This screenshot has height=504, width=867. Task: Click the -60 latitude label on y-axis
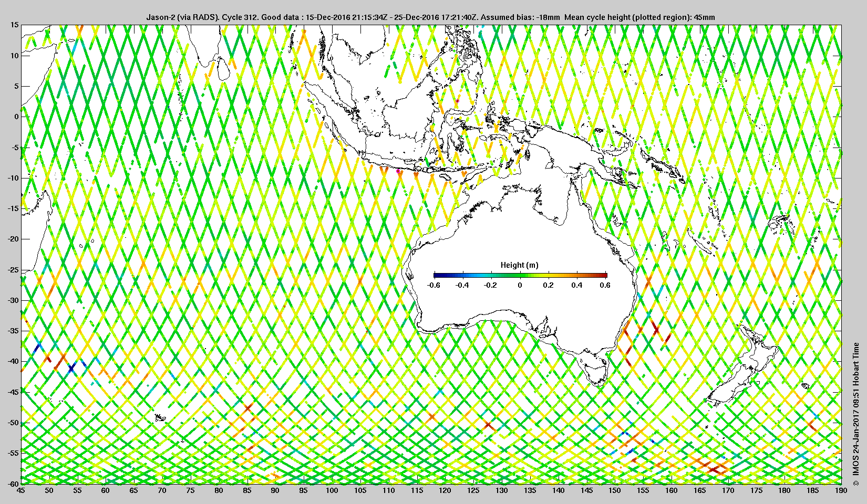pyautogui.click(x=13, y=484)
